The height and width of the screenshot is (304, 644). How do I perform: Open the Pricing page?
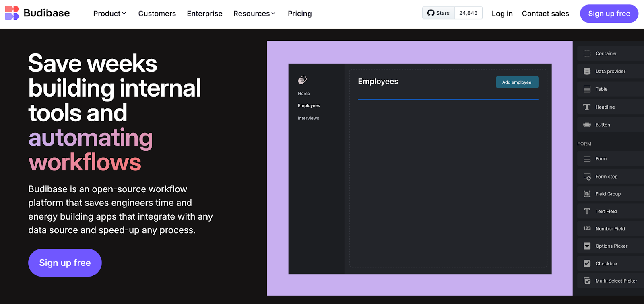299,14
